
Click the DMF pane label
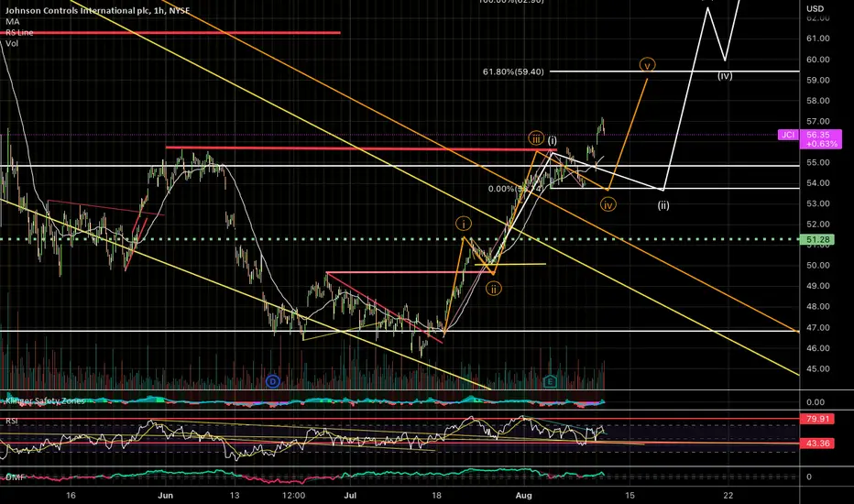(16, 477)
